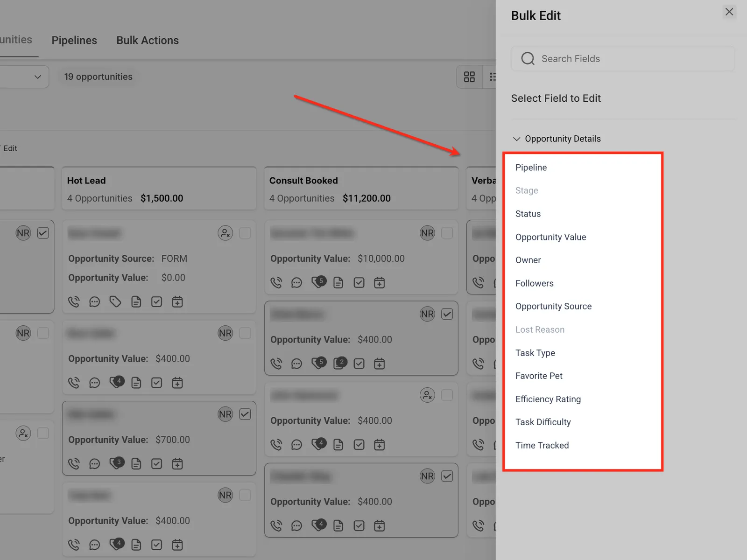
Task: Click the $11,200.00 Consult Booked total
Action: [367, 198]
